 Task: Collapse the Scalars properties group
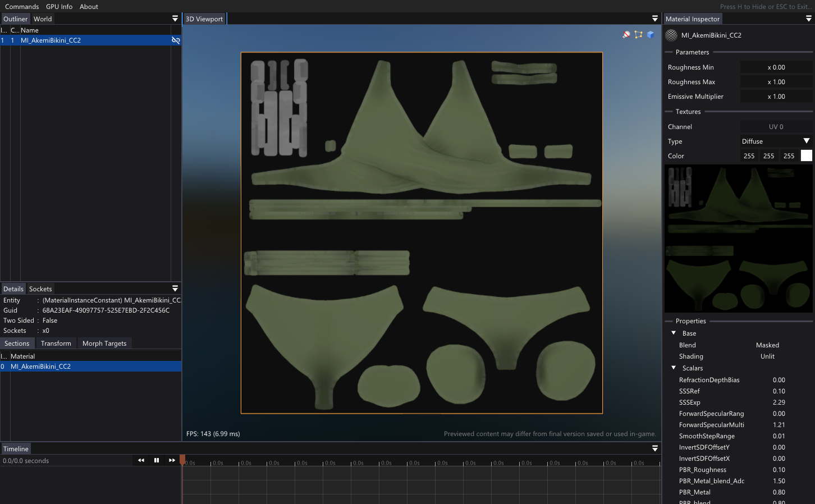point(674,368)
